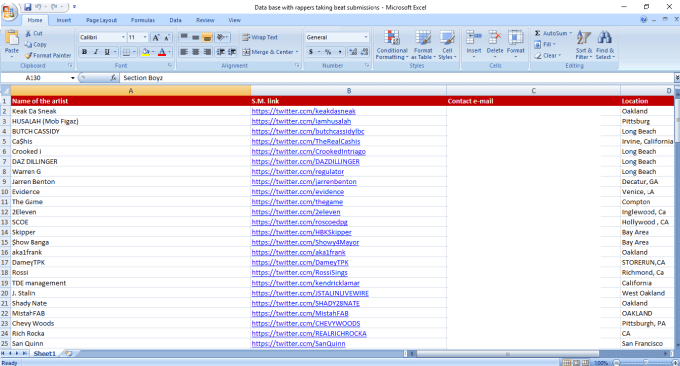Increase cell indent

[232, 52]
